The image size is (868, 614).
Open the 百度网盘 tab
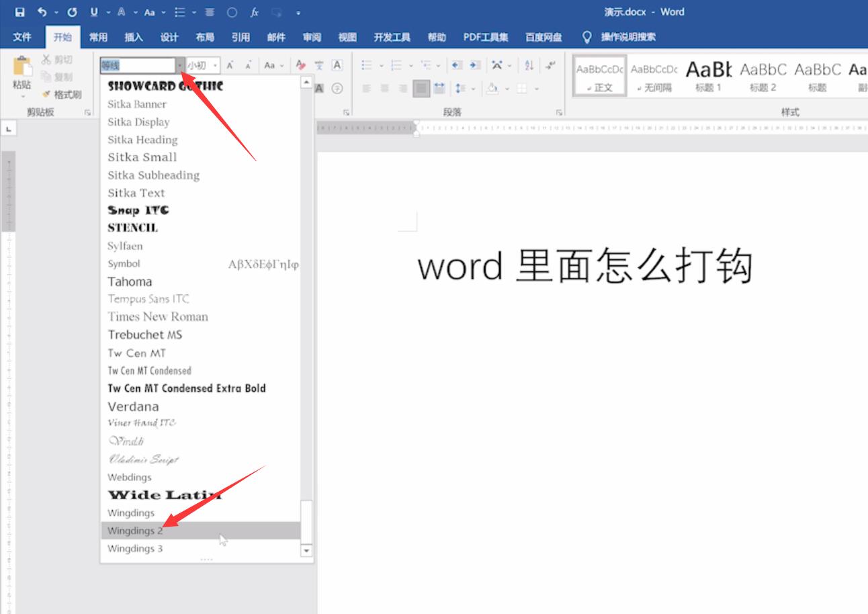[x=544, y=37]
